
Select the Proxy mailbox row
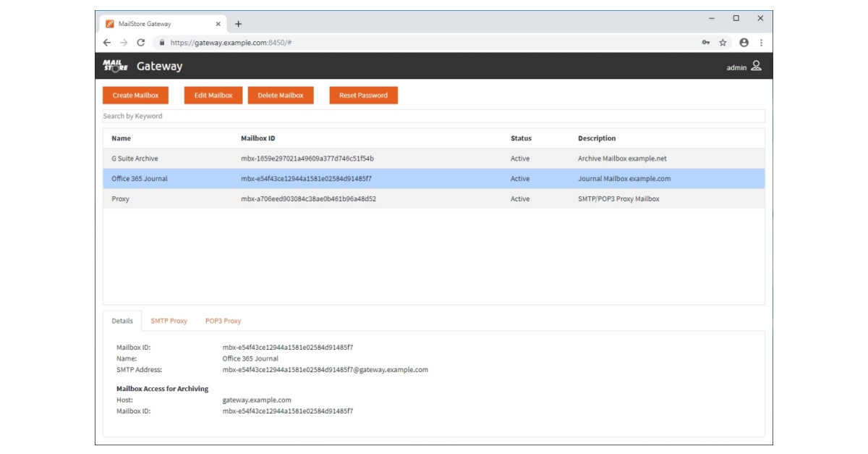433,199
